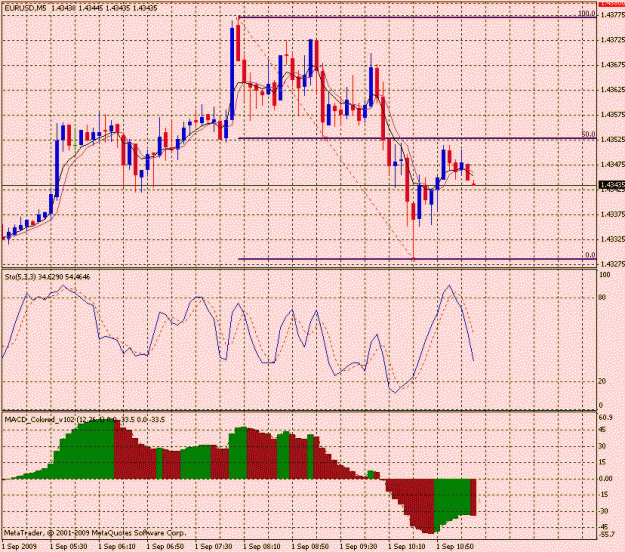Image resolution: width=625 pixels, height=552 pixels.
Task: Click the 1 Sep 10:10 time label
Action: 407,546
